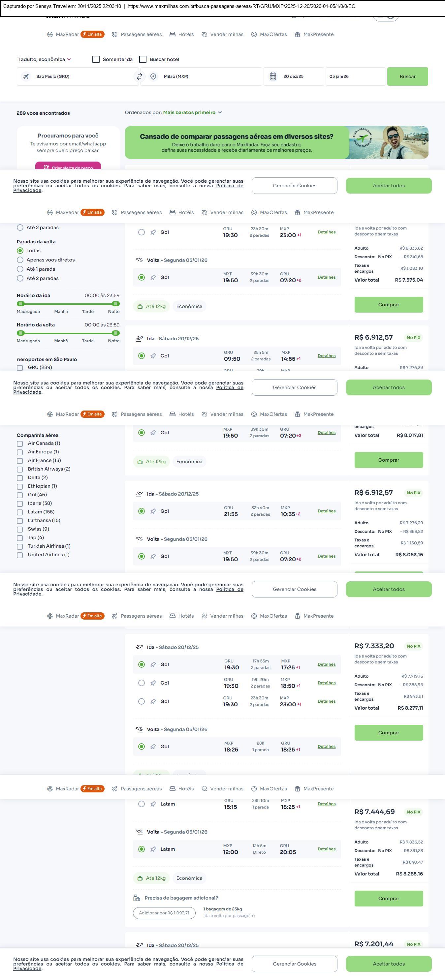Check the Somente ida checkbox
The image size is (445, 980).
pyautogui.click(x=96, y=59)
